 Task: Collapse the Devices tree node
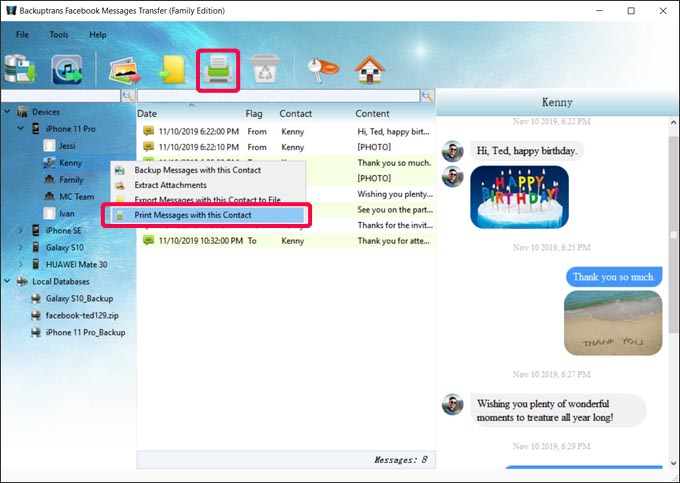[7, 111]
